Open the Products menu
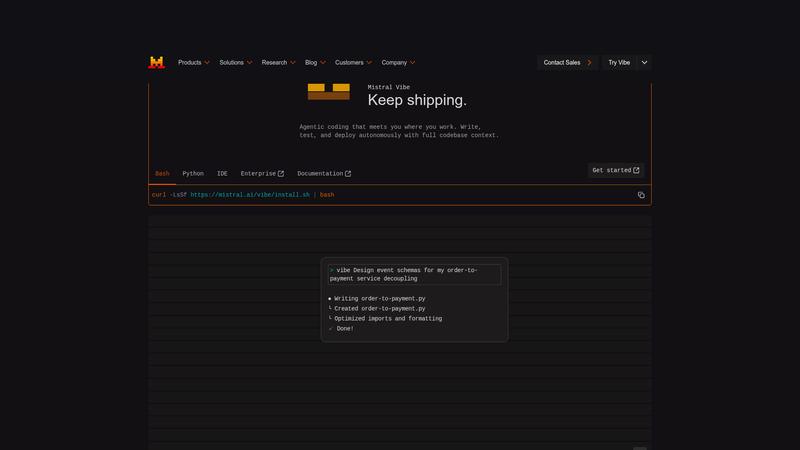800x450 pixels. [x=189, y=63]
